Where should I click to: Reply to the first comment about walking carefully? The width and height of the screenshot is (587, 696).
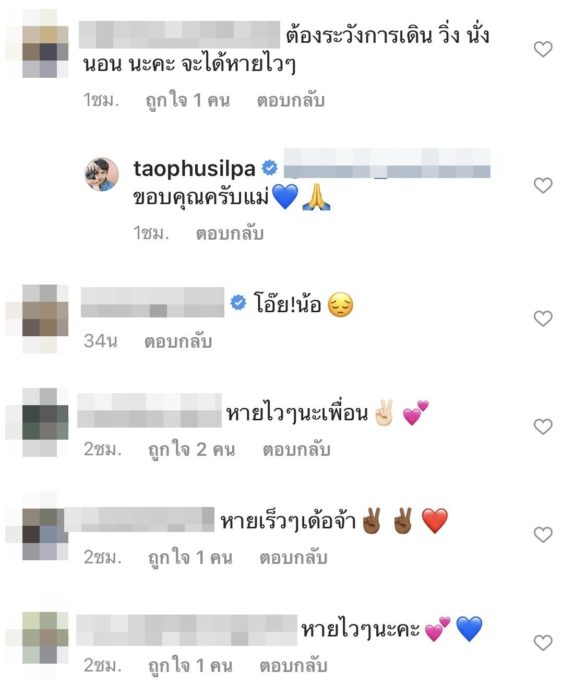[291, 101]
